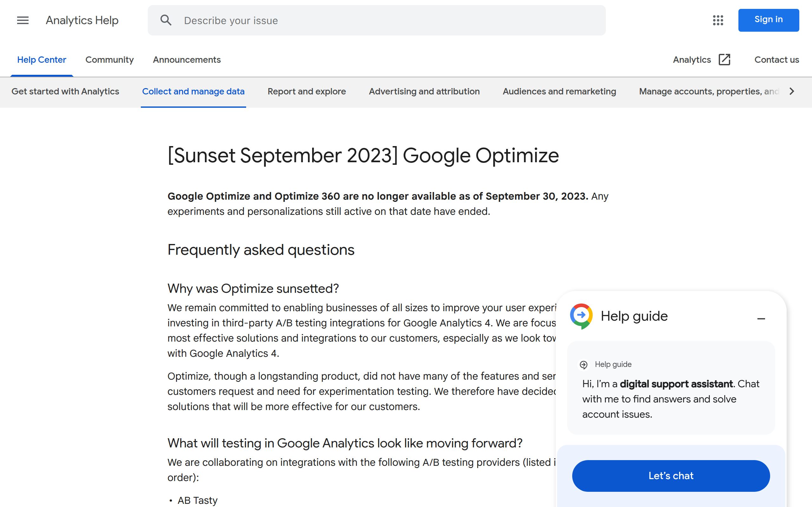This screenshot has height=507, width=812.
Task: Click the external-link icon next to Analytics
Action: pos(724,59)
